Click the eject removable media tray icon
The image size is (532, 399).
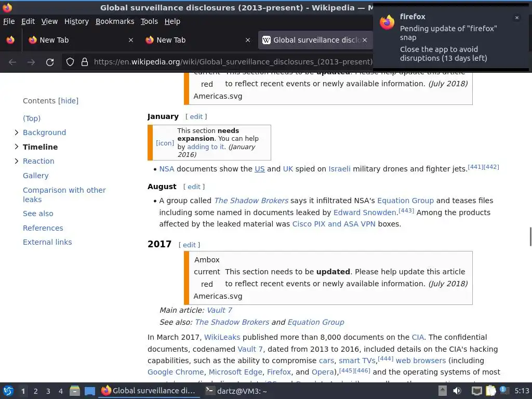443,391
